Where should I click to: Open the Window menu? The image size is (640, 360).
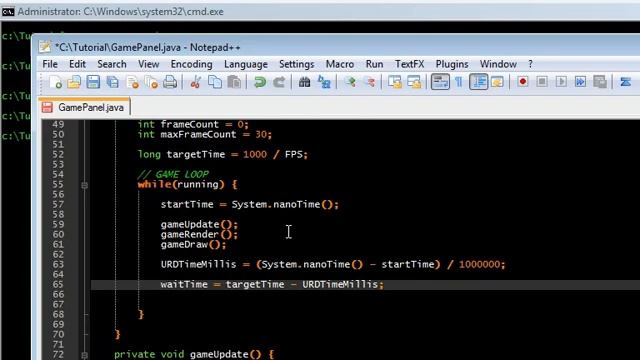(498, 64)
